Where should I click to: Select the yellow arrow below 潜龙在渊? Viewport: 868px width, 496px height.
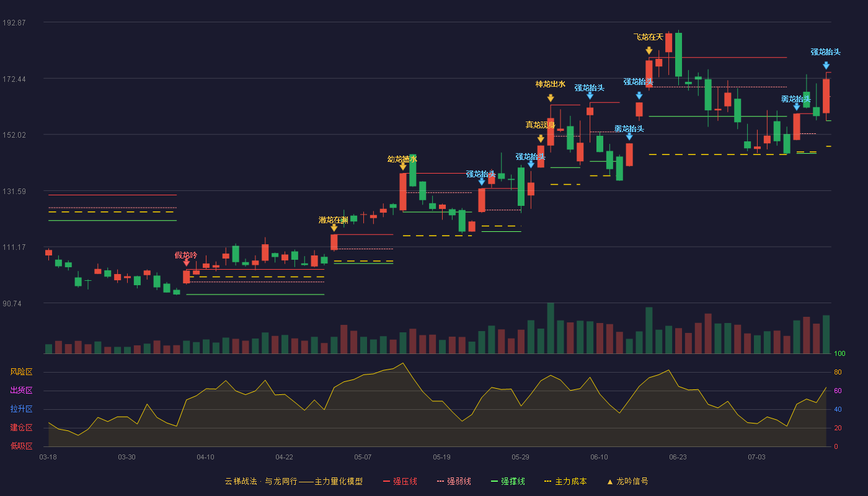(334, 228)
